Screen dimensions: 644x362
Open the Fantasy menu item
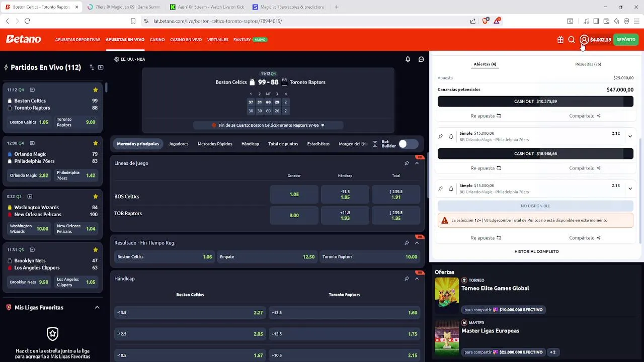242,40
